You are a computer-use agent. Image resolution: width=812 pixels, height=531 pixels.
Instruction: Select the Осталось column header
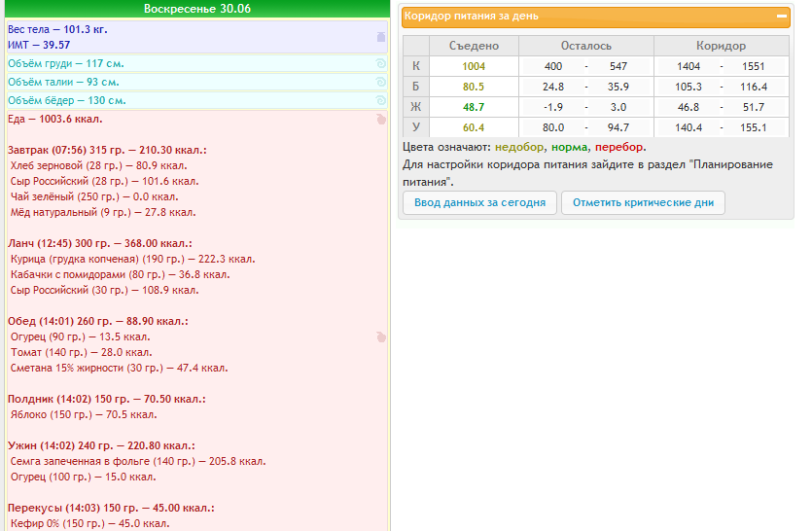pos(586,46)
